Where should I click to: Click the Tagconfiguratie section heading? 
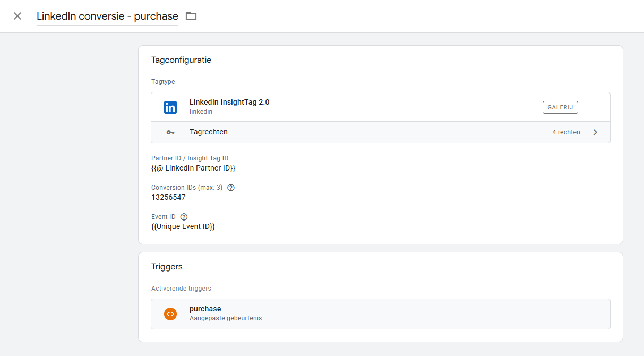181,60
